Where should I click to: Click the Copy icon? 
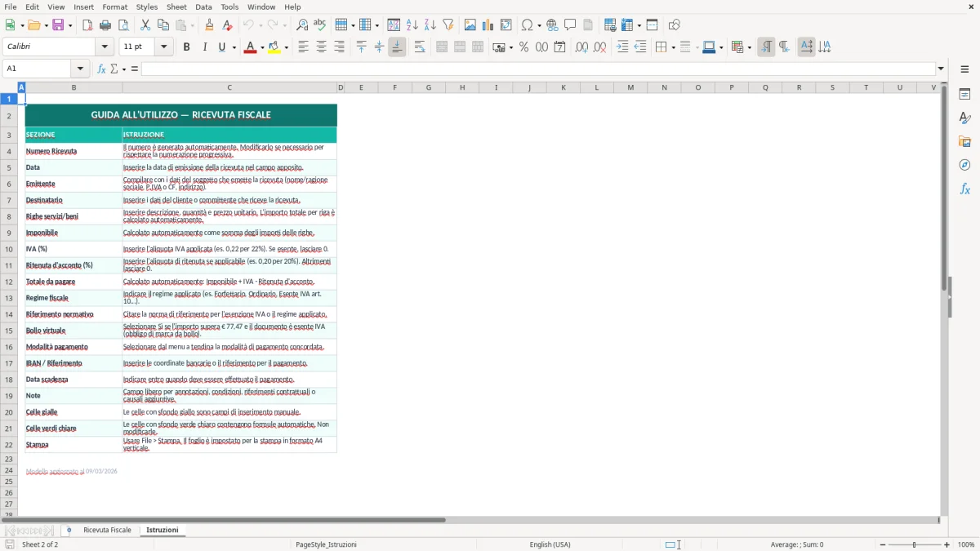pyautogui.click(x=163, y=25)
